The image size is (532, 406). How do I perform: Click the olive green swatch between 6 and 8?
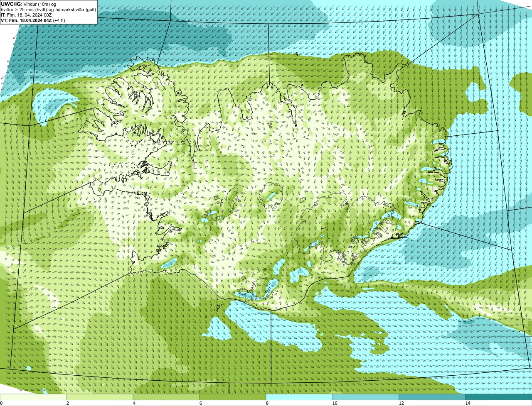click(233, 397)
